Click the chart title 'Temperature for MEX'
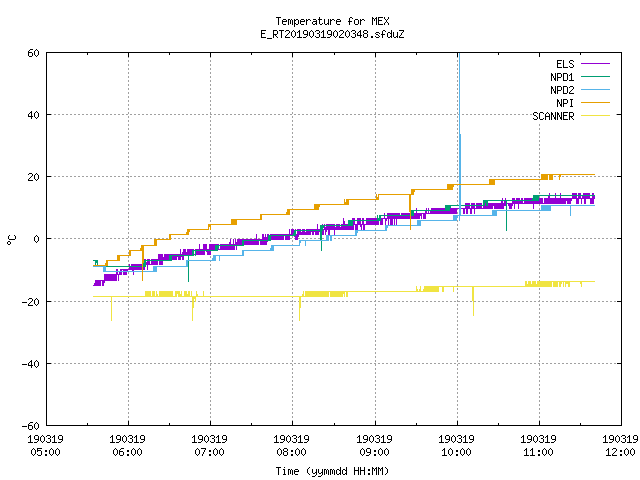Screen dimensions: 640x480 tap(332, 21)
